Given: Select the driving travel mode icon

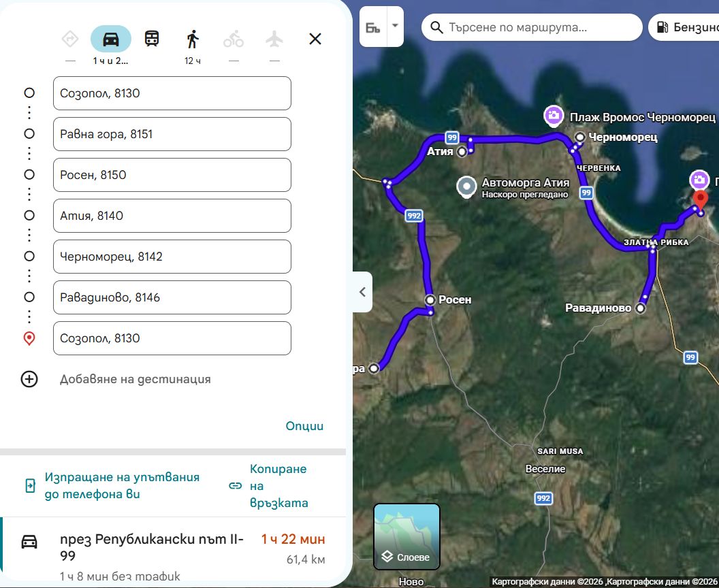Looking at the screenshot, I should point(111,39).
